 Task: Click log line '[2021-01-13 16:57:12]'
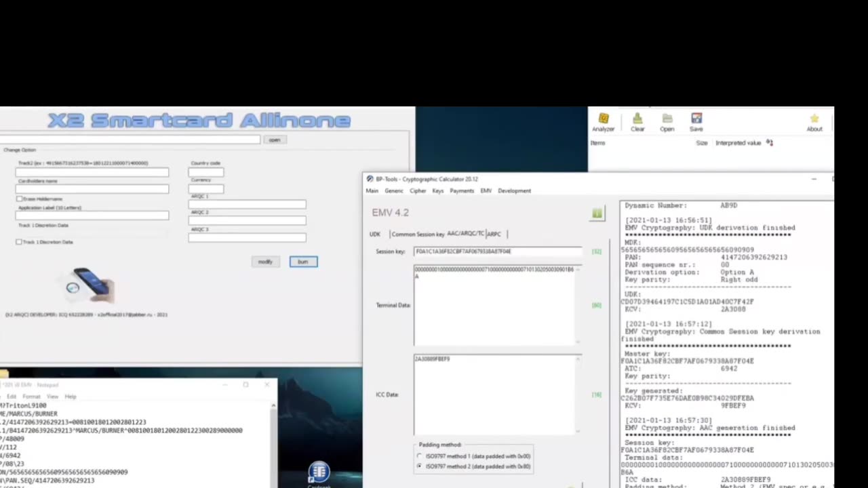pyautogui.click(x=668, y=324)
